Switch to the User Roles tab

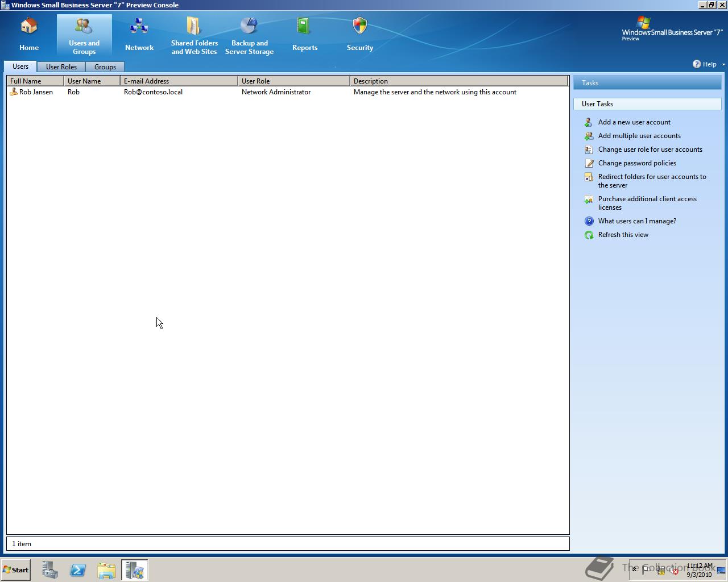pos(61,67)
